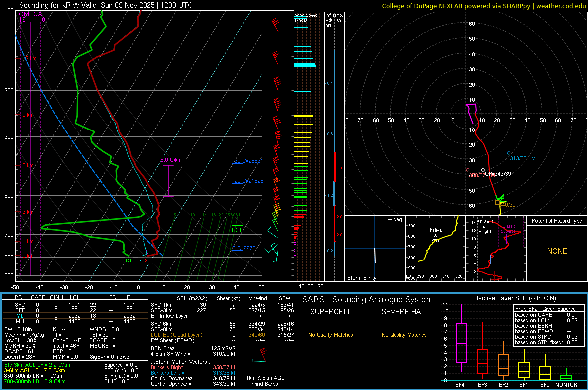Click the 'SigSvr = 0 m3/s3' value
The height and width of the screenshot is (390, 588).
pos(110,357)
